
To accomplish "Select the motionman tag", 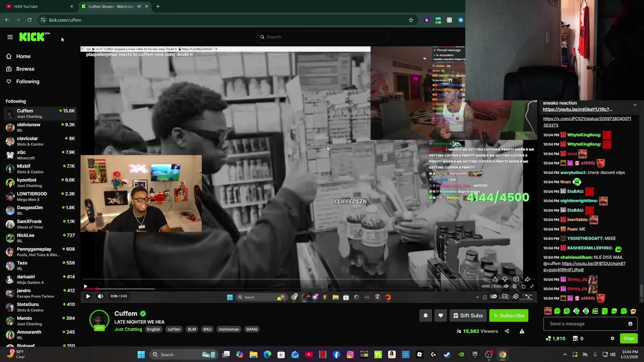I will (229, 329).
